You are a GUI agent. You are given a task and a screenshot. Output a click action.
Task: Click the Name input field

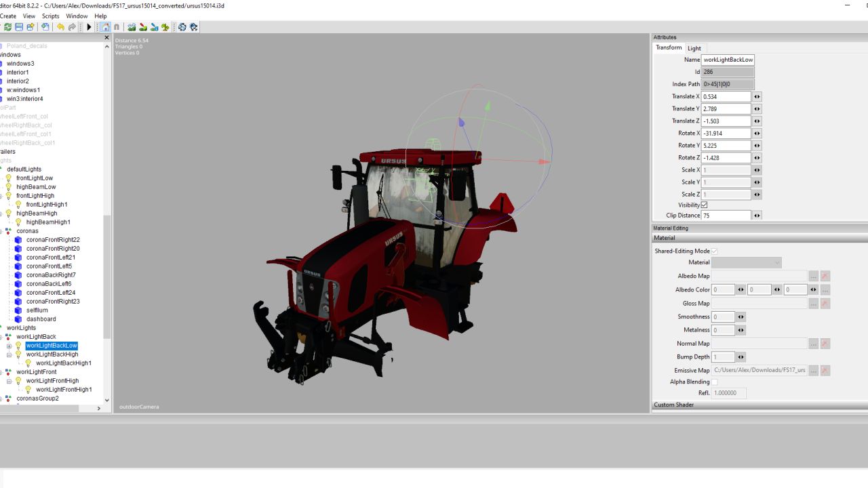pos(728,60)
